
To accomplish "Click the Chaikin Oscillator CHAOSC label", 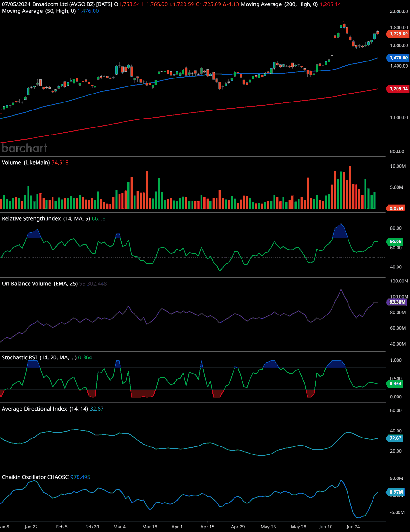I will coord(35,477).
